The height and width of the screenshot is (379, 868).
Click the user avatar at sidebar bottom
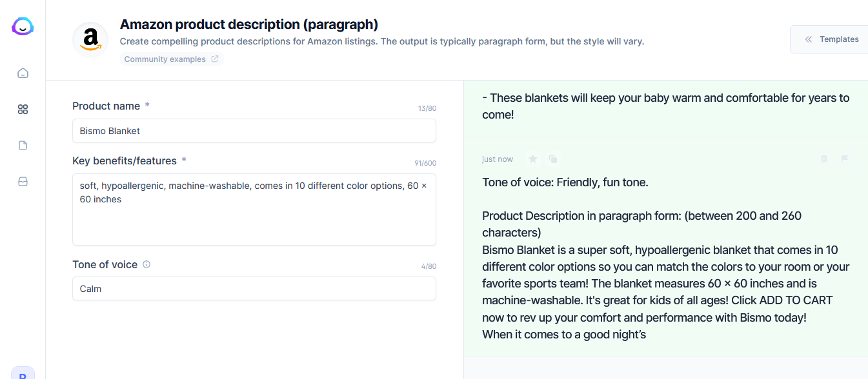[23, 374]
